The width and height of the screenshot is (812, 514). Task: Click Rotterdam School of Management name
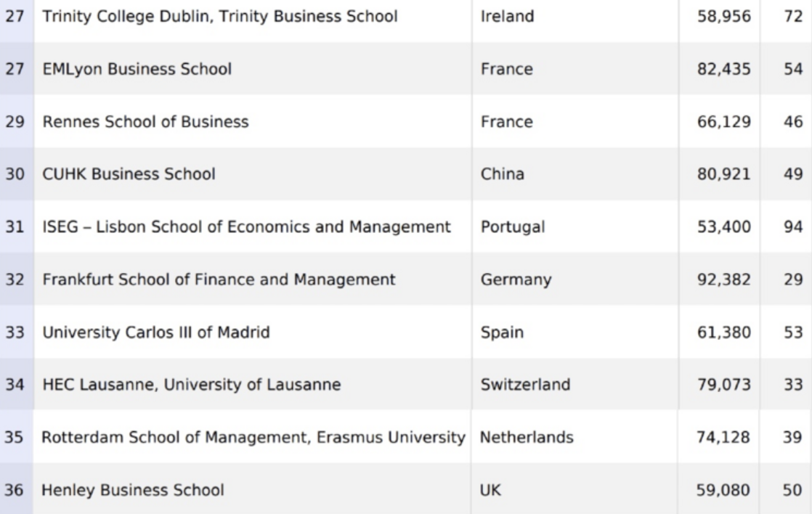click(x=253, y=438)
